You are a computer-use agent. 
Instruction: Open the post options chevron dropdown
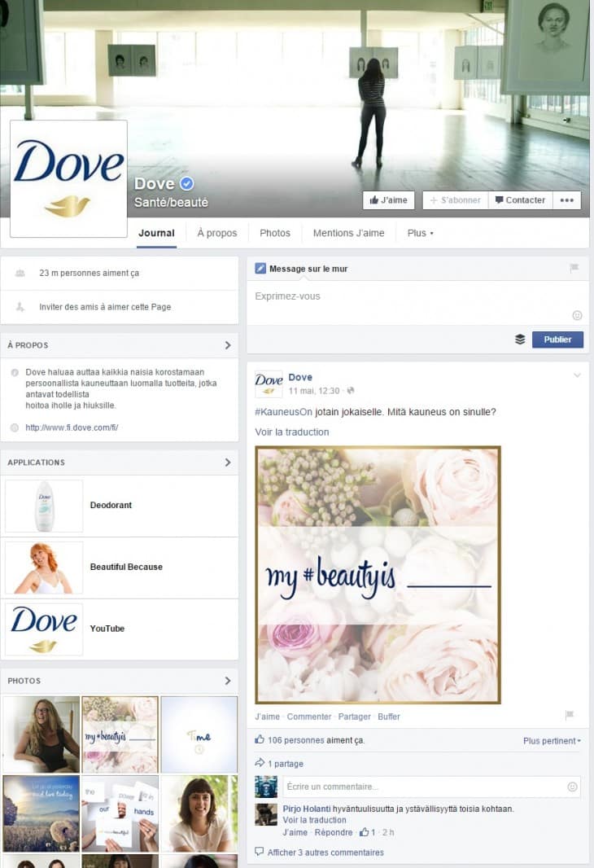tap(577, 375)
